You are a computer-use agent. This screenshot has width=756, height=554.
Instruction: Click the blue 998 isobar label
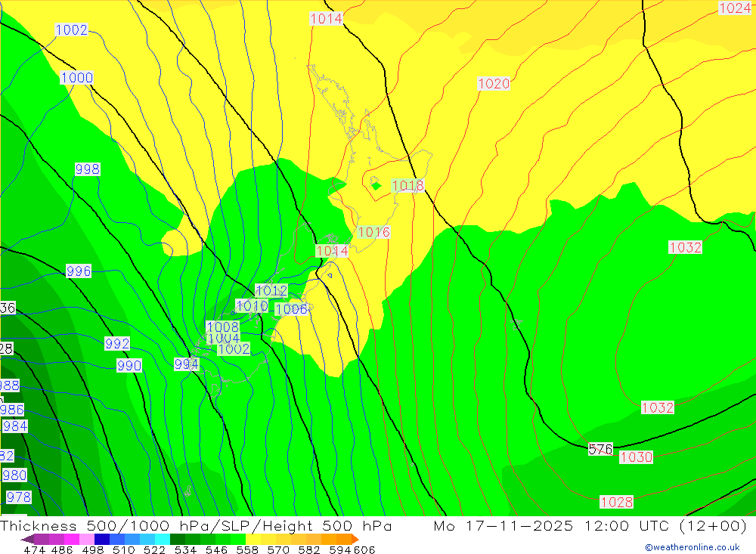(x=87, y=169)
